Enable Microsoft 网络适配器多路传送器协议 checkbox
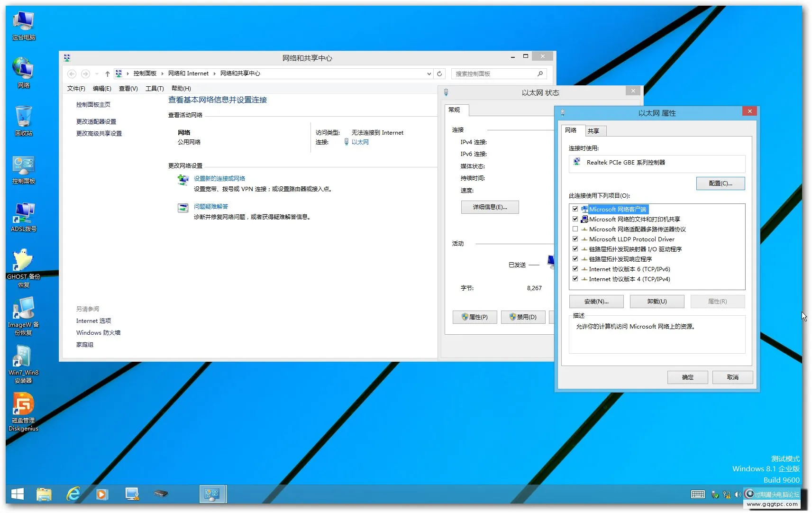812x513 pixels. [x=575, y=229]
